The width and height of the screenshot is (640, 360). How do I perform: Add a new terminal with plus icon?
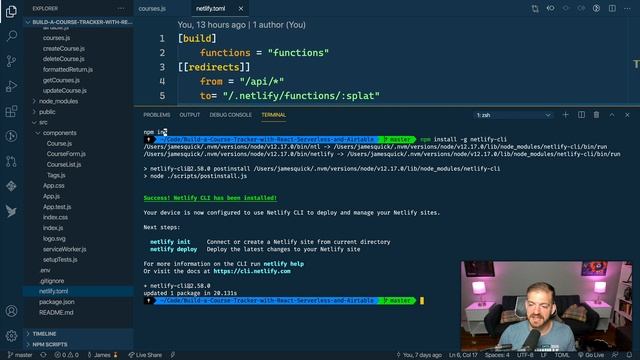pyautogui.click(x=565, y=115)
